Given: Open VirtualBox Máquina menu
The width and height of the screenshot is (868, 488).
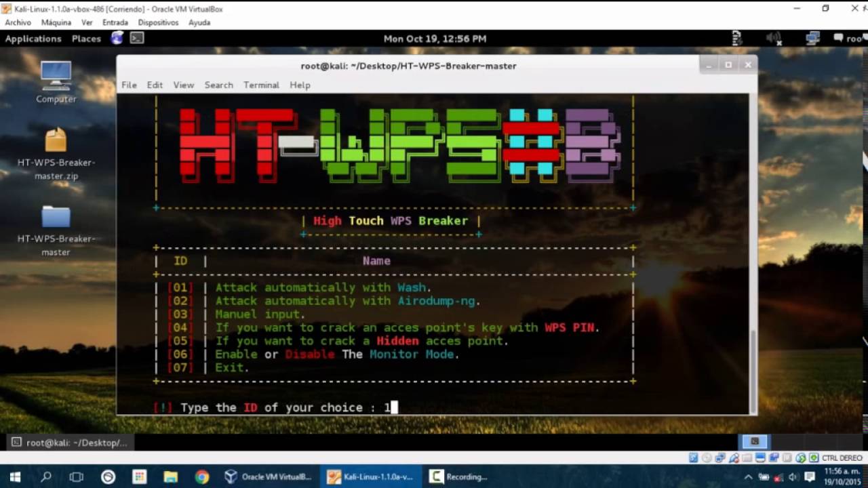Looking at the screenshot, I should click(56, 22).
